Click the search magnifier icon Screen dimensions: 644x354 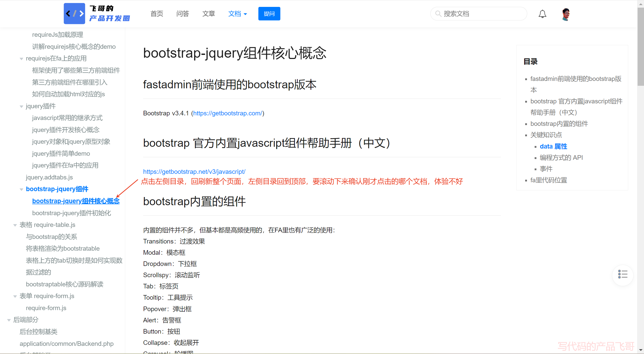[x=438, y=14]
